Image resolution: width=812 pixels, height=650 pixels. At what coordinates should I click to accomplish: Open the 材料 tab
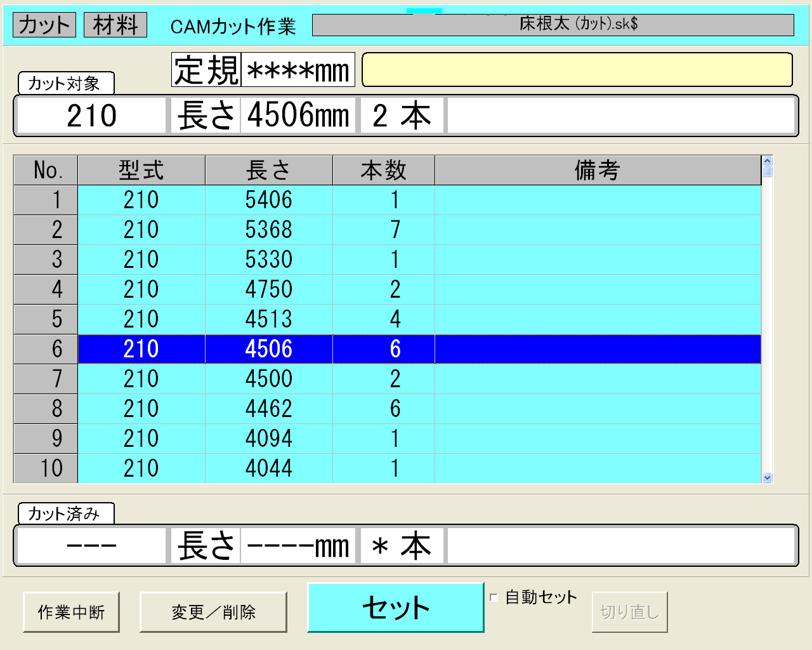click(x=115, y=25)
